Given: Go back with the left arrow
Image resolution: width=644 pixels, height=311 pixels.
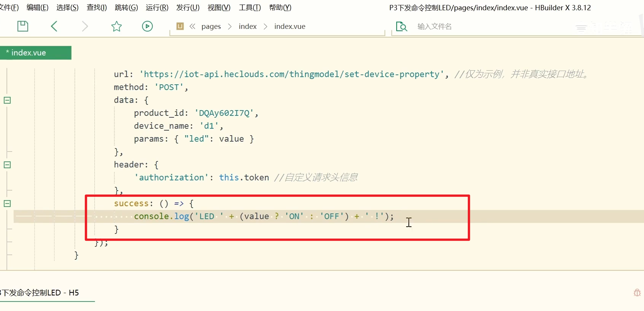Looking at the screenshot, I should point(54,26).
